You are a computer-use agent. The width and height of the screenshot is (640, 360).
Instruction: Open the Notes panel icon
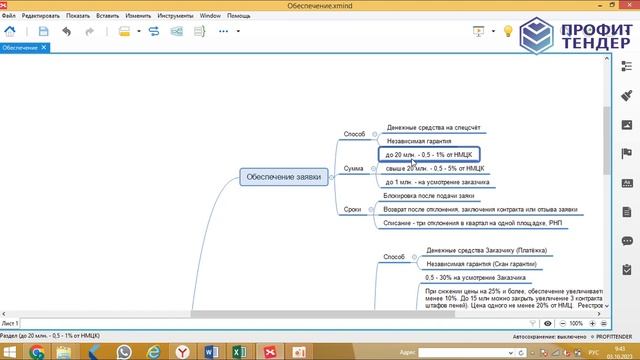click(x=627, y=212)
